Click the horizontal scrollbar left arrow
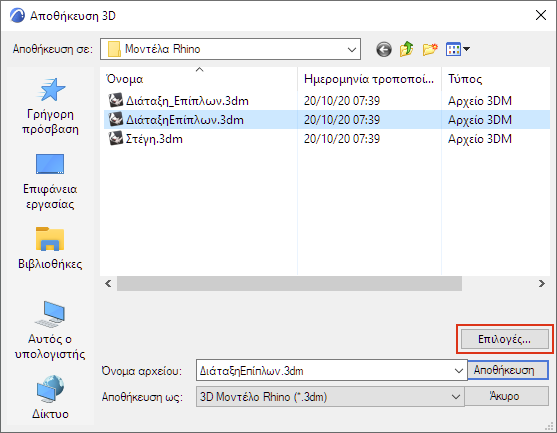557x433 pixels. click(x=108, y=283)
